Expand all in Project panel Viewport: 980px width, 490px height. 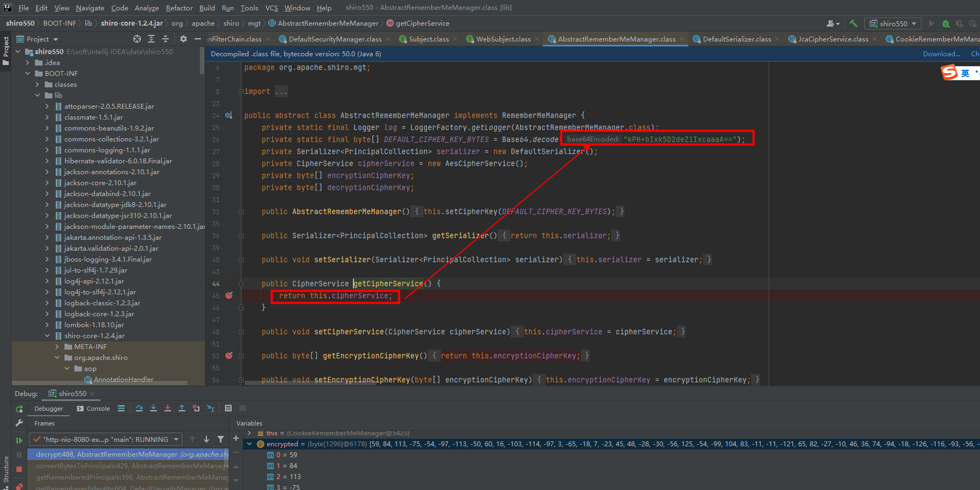pos(151,39)
